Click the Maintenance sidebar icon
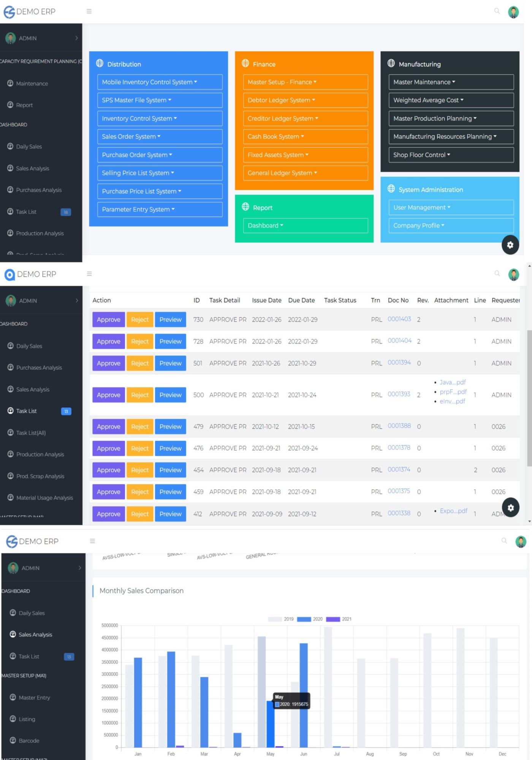Screen dimensions: 532x760 10,83
